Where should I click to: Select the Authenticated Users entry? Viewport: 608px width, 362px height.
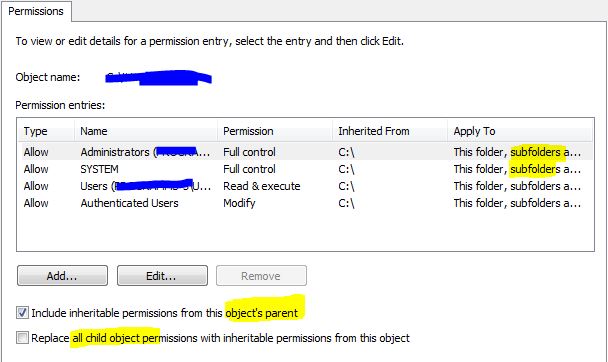[x=305, y=203]
